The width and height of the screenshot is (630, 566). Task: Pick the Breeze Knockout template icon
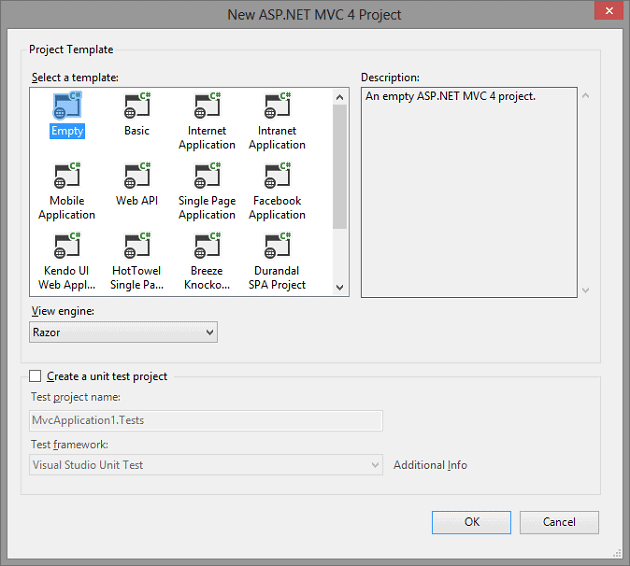pos(207,245)
